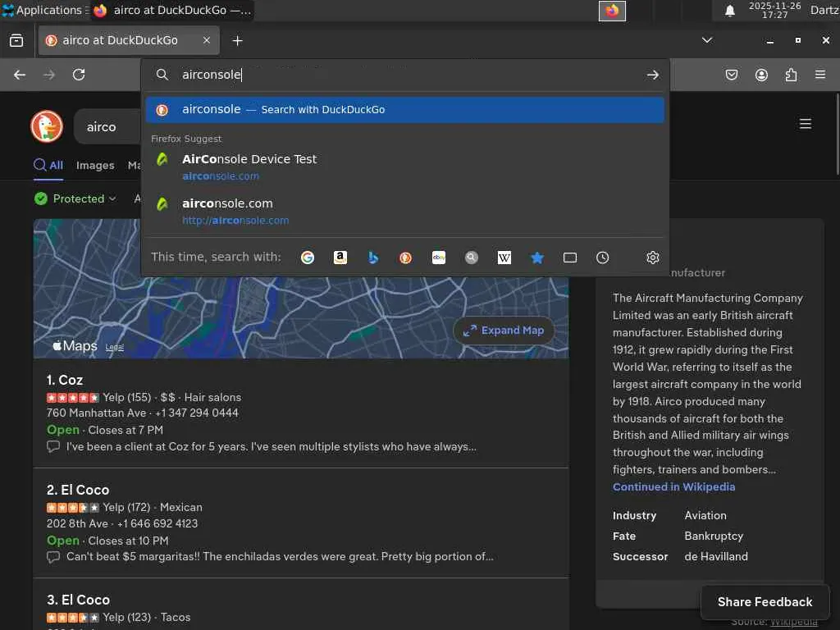Open the Extensions puzzle icon
840x630 pixels.
click(x=791, y=75)
